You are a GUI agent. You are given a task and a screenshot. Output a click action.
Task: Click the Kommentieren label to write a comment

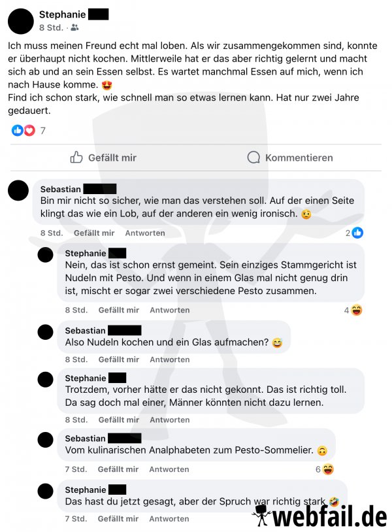(299, 158)
